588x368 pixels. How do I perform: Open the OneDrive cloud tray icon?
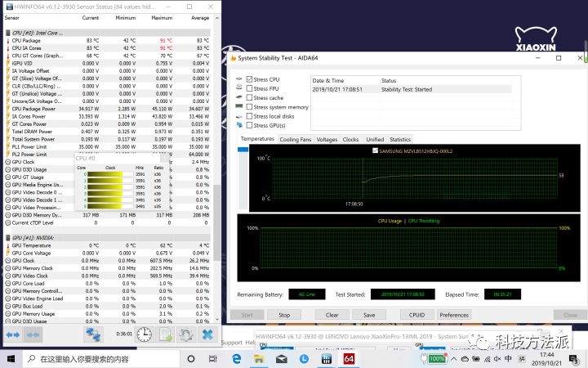[465, 359]
